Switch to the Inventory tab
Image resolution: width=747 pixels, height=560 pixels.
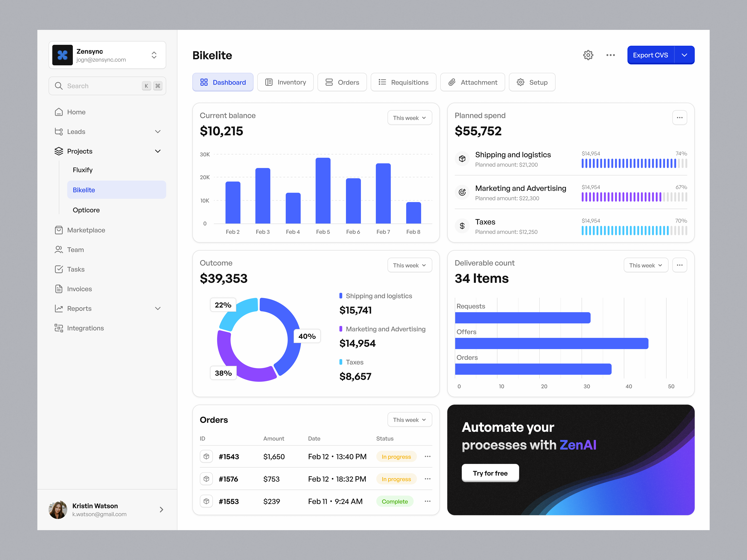point(285,82)
